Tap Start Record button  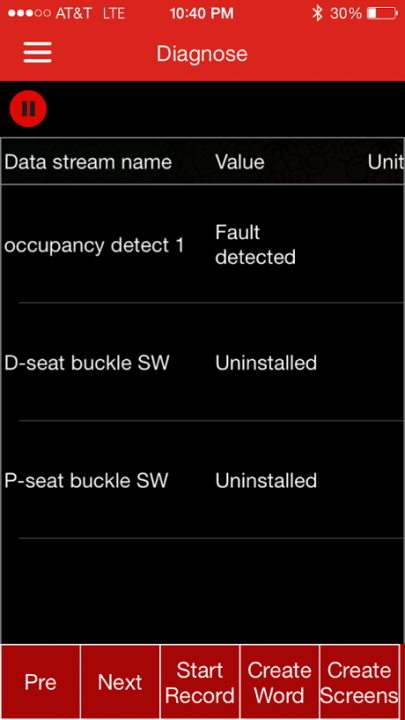point(200,682)
